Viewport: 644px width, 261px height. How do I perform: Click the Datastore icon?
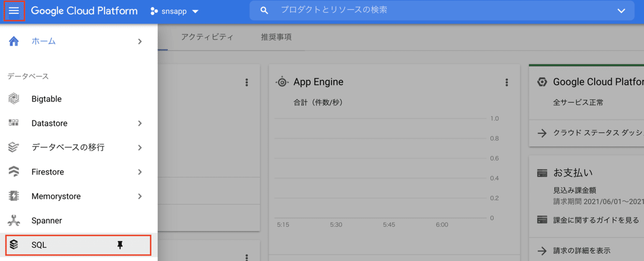click(14, 123)
